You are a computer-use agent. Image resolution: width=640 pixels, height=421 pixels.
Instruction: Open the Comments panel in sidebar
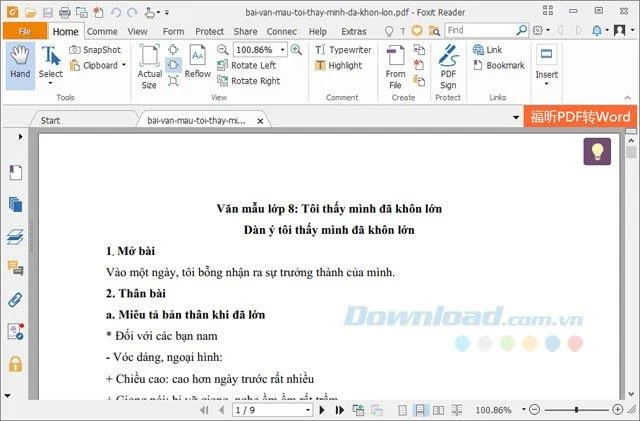coord(15,268)
